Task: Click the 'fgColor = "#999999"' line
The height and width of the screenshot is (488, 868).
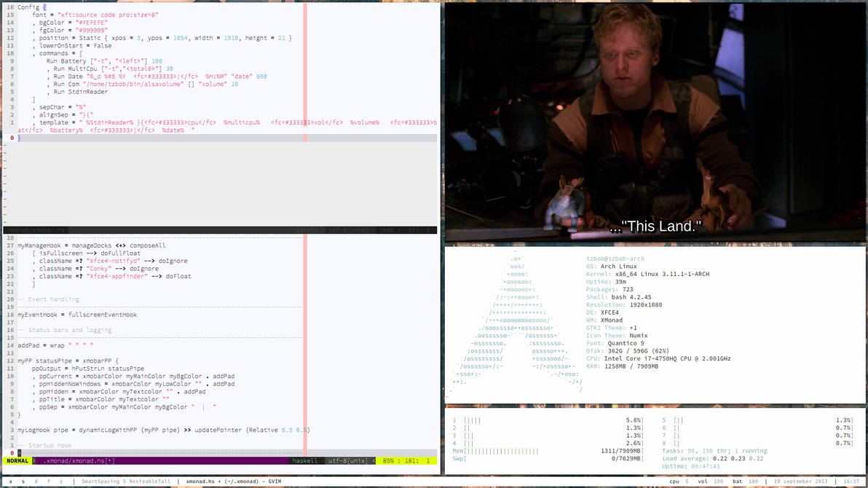Action: (70, 31)
